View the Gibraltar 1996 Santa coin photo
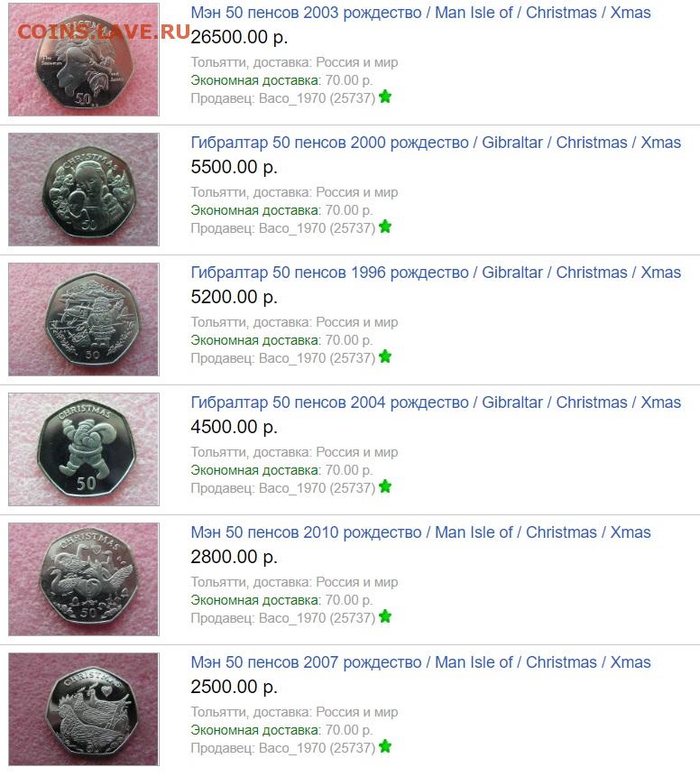 [84, 319]
